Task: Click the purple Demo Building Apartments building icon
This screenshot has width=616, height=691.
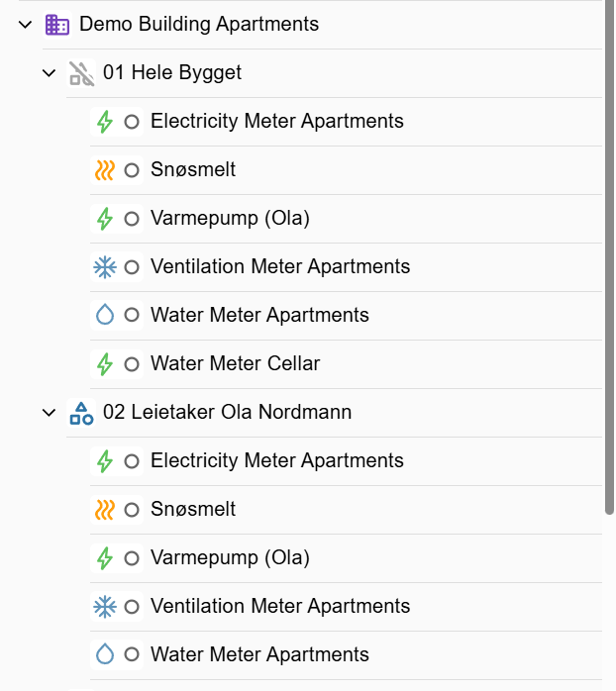Action: coord(57,25)
